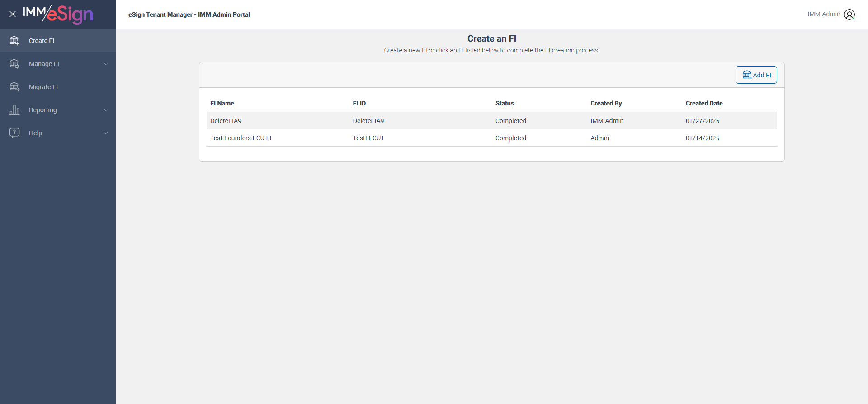Expand the Manage FI submenu chevron
This screenshot has width=868, height=404.
tap(106, 64)
